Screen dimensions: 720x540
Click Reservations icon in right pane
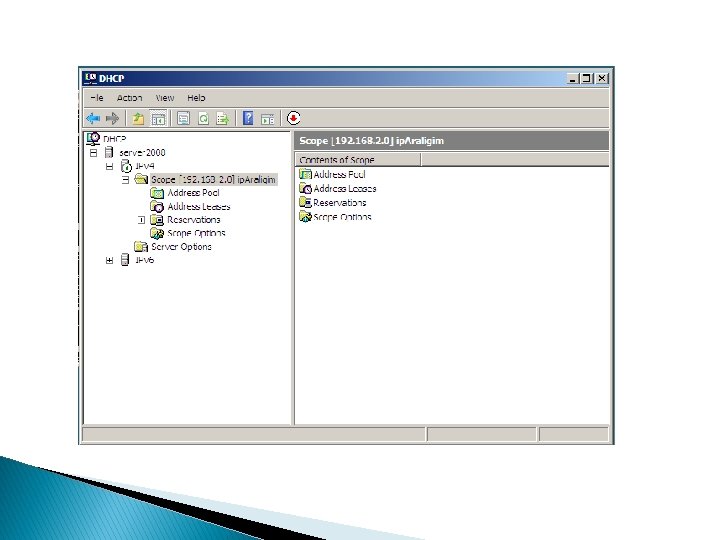coord(305,202)
